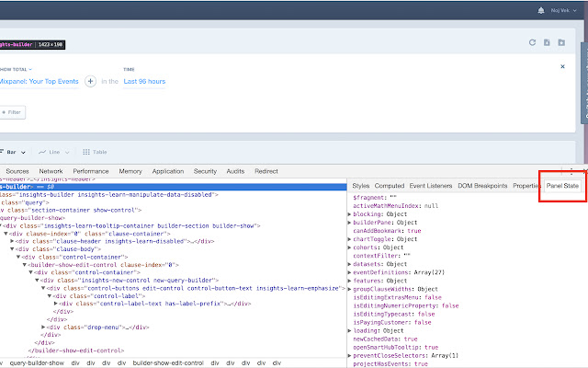The height and width of the screenshot is (368, 588).
Task: Switch to the Line chart view
Action: [x=50, y=152]
